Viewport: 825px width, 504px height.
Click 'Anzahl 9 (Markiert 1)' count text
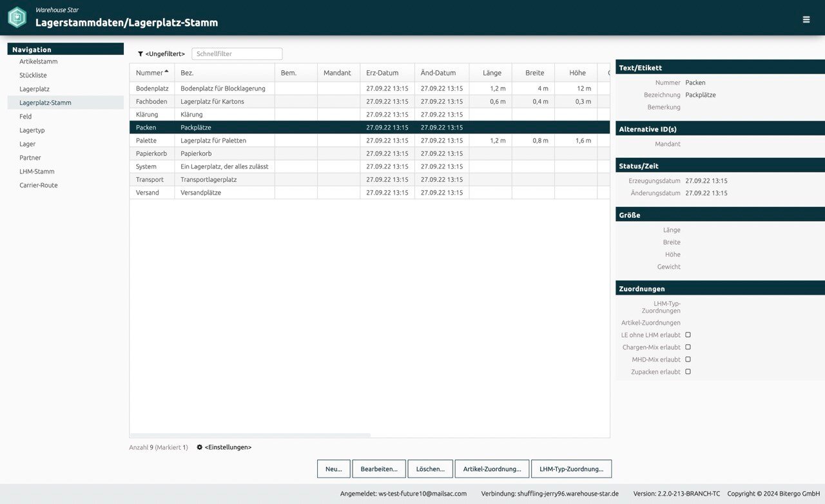point(159,447)
